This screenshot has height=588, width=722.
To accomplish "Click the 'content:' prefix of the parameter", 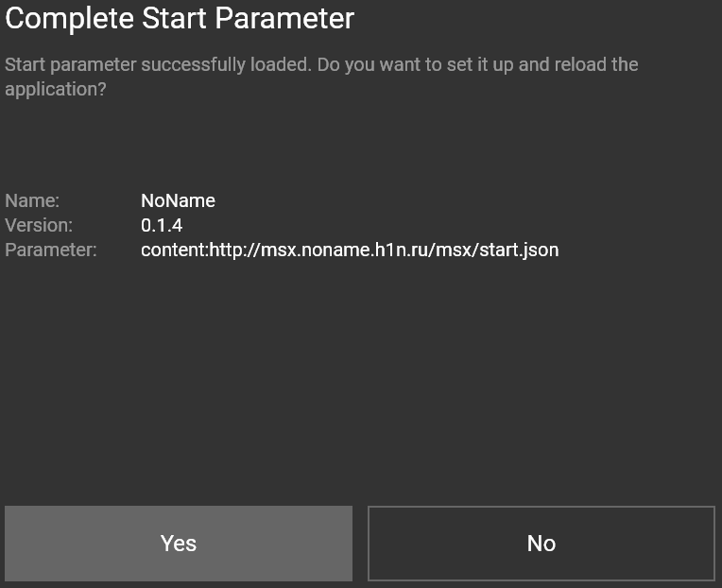I will [175, 250].
